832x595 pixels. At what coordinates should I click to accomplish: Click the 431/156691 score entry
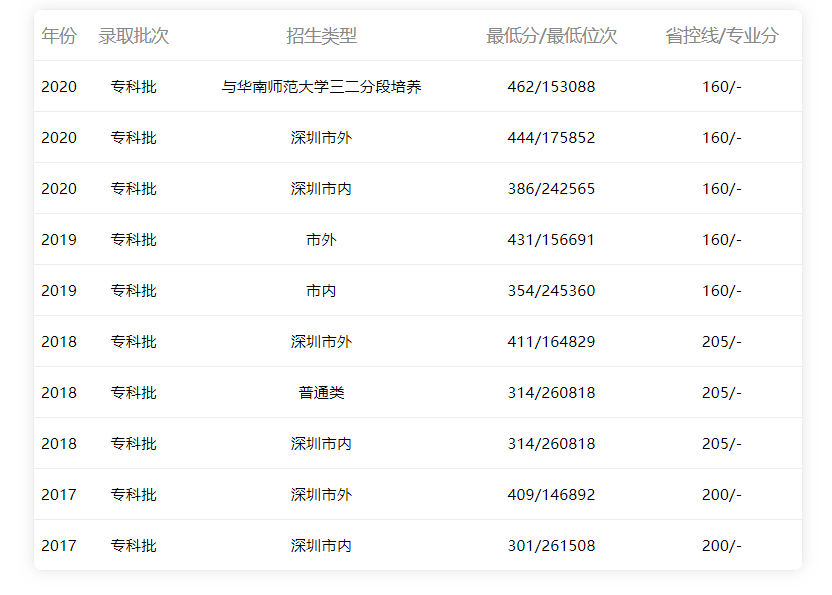[x=551, y=240]
